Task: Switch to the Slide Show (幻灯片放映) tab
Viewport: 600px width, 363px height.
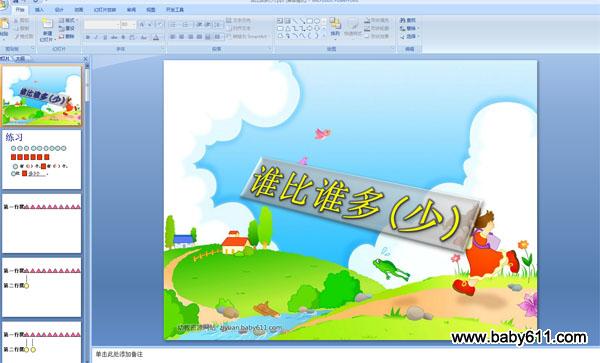Action: pos(105,10)
